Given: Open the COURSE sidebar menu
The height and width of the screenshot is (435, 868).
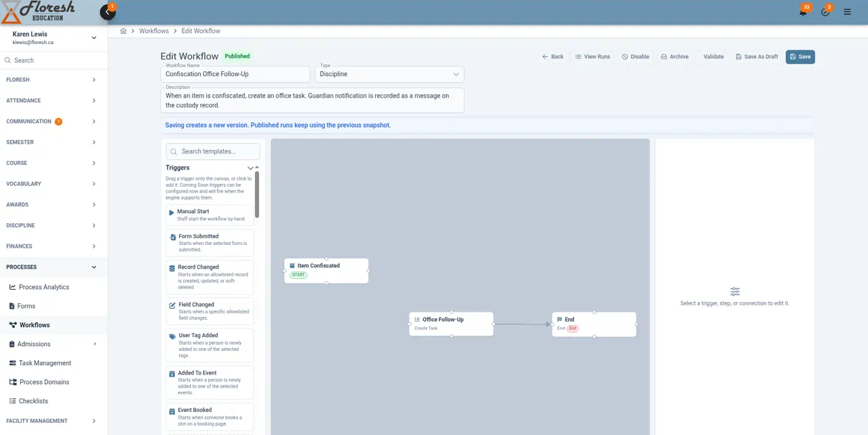Looking at the screenshot, I should click(54, 163).
